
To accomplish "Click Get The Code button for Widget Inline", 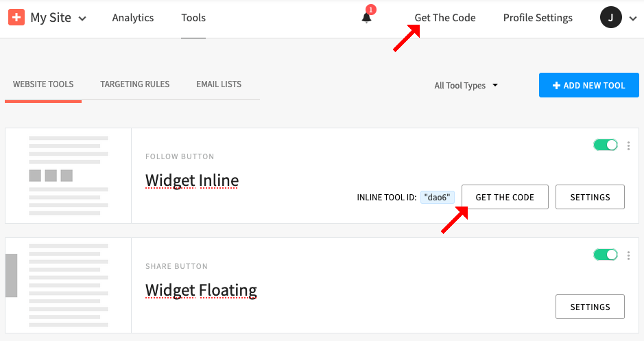I will tap(504, 197).
